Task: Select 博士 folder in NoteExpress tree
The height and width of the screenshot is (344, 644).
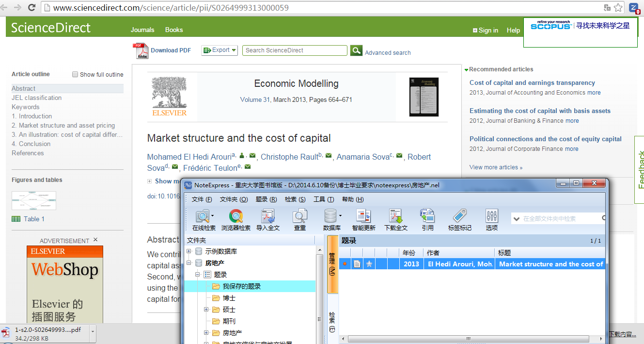Action: (x=229, y=298)
